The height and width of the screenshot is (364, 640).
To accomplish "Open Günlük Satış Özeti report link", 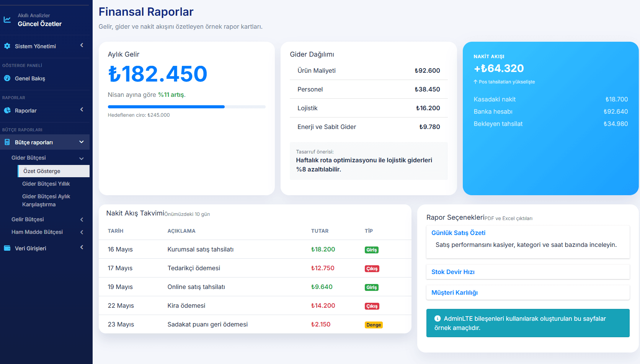I will (458, 233).
